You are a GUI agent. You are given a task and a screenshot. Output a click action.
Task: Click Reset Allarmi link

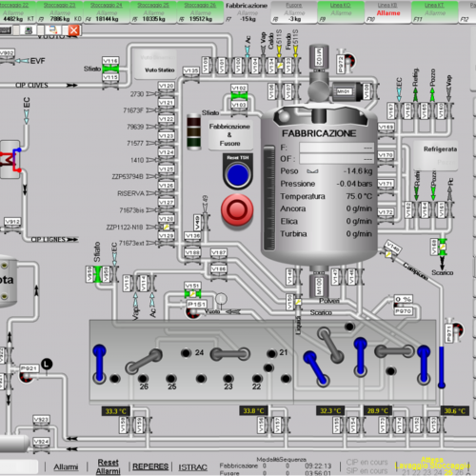tap(108, 466)
